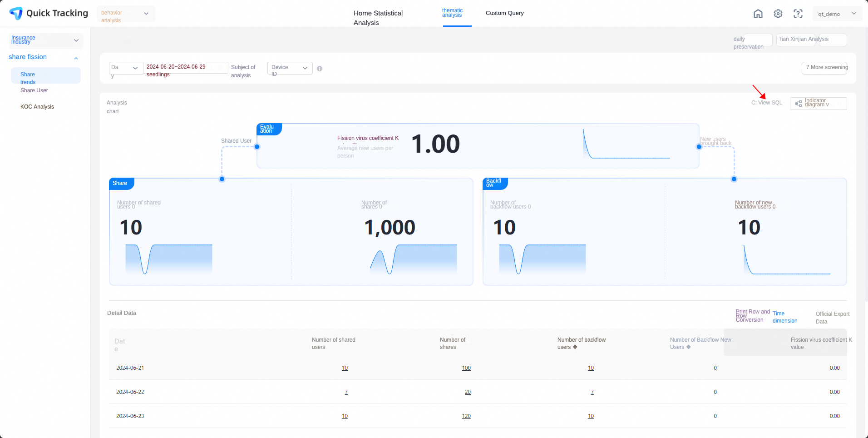Sort by Number of backflow users column

(575, 347)
